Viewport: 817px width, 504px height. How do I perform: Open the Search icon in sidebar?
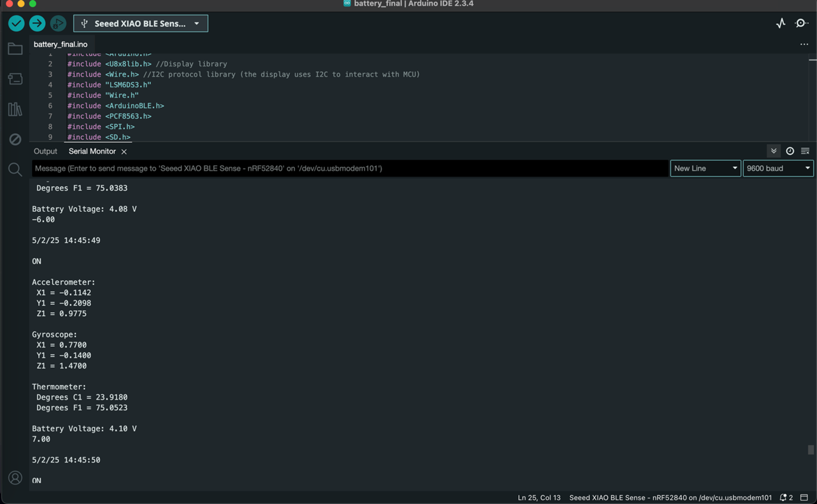pyautogui.click(x=15, y=170)
